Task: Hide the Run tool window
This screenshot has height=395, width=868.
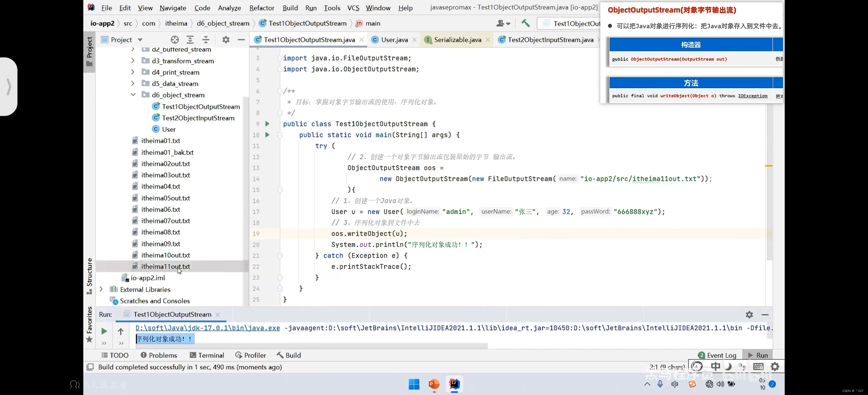Action: click(765, 314)
